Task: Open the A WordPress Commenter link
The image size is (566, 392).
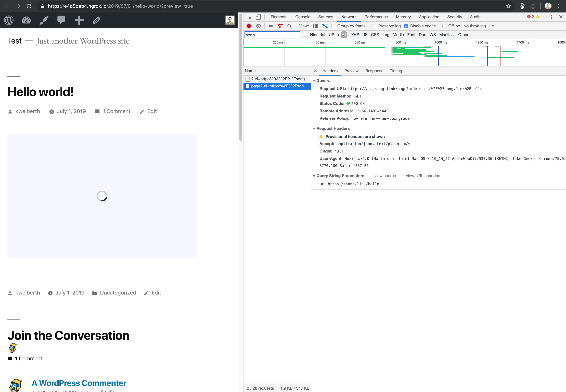Action: point(79,383)
